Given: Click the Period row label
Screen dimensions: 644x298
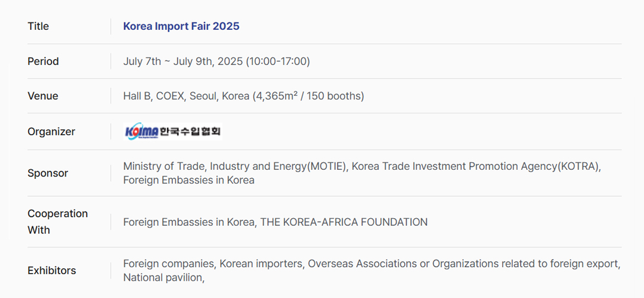Looking at the screenshot, I should click(43, 61).
